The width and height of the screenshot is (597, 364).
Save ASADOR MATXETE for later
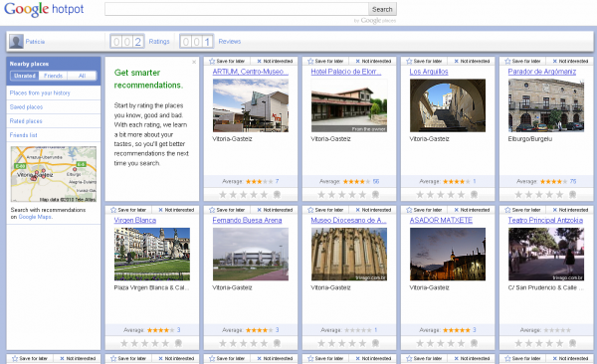(424, 210)
